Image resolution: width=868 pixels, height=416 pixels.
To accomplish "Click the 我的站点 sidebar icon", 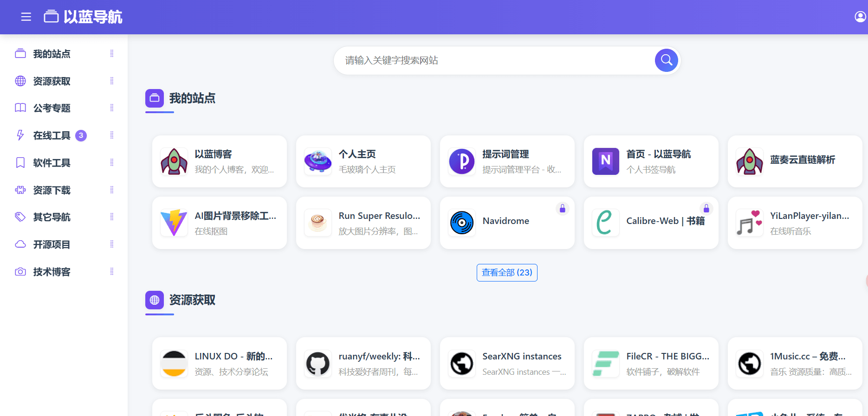I will 20,54.
